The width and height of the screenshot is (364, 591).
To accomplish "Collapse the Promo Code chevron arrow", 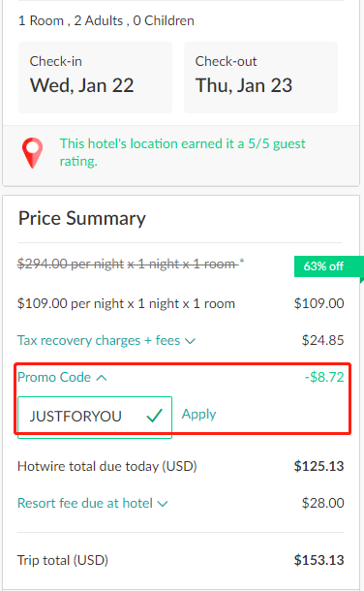I will (102, 378).
